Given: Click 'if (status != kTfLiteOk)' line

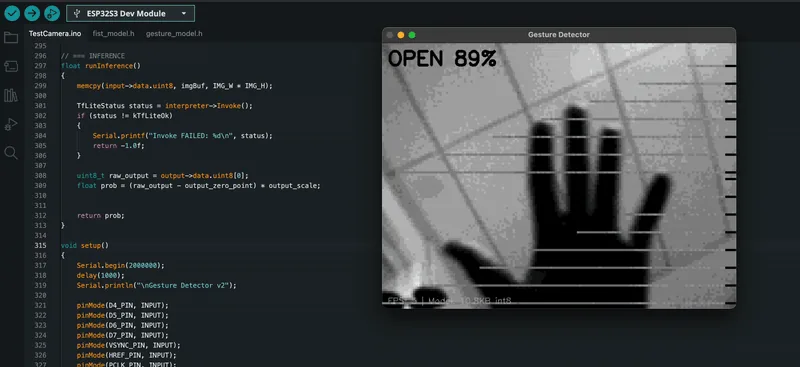Looking at the screenshot, I should coord(124,116).
